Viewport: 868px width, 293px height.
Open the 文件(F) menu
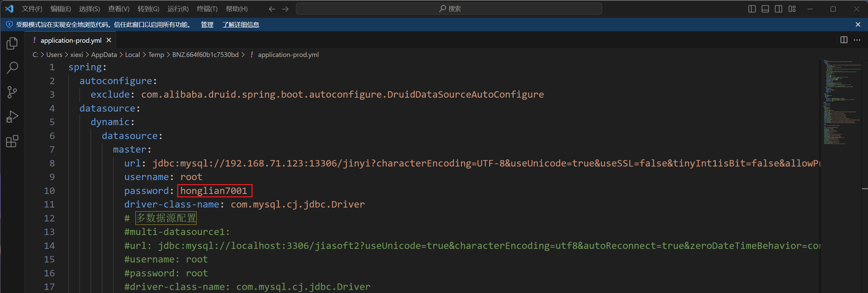pos(32,9)
